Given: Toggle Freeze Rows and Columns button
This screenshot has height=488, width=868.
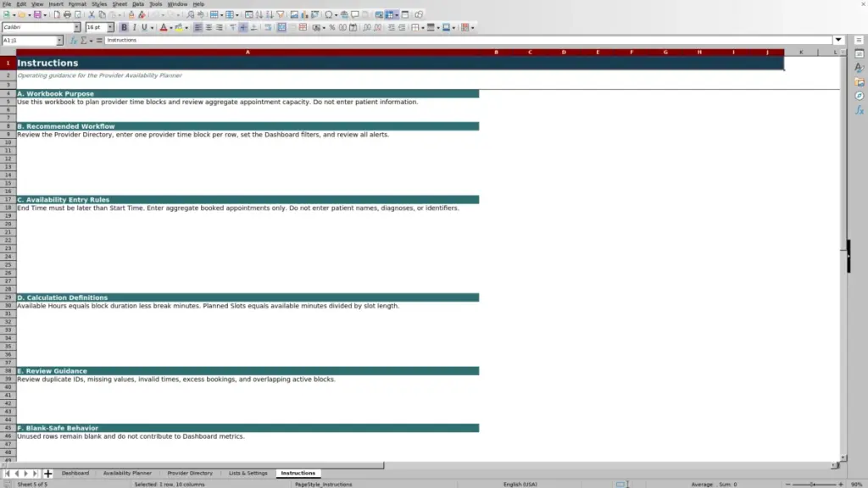Looking at the screenshot, I should (x=391, y=15).
